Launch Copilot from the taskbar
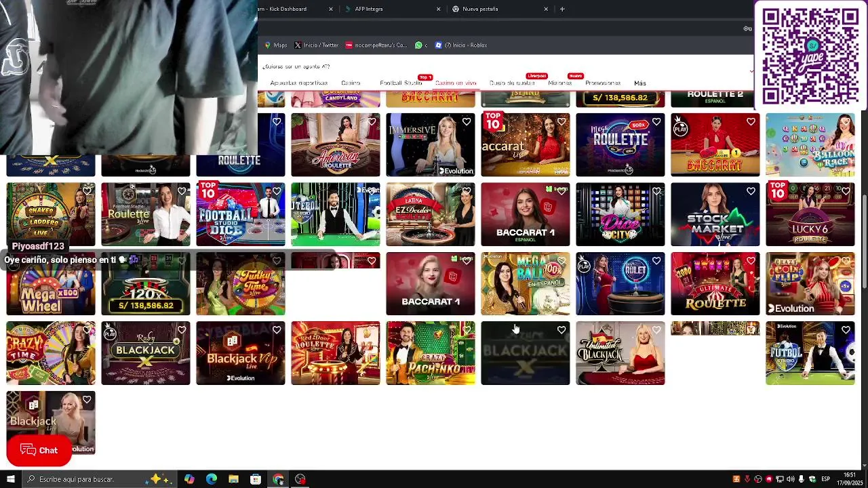The height and width of the screenshot is (488, 868). pyautogui.click(x=189, y=479)
